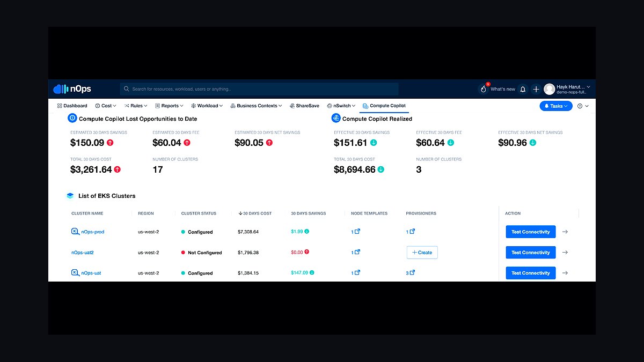Image resolution: width=644 pixels, height=362 pixels.
Task: Test Connectivity for nOps-uat cluster
Action: [x=531, y=273]
